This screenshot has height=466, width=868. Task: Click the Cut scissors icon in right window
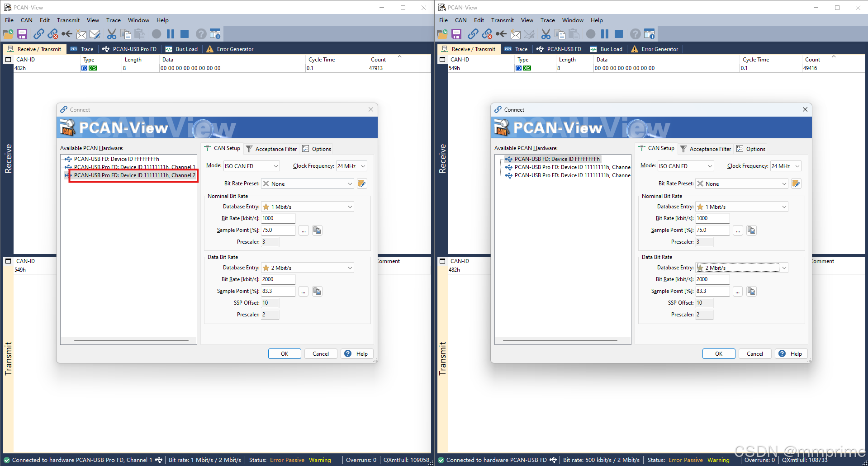[546, 34]
